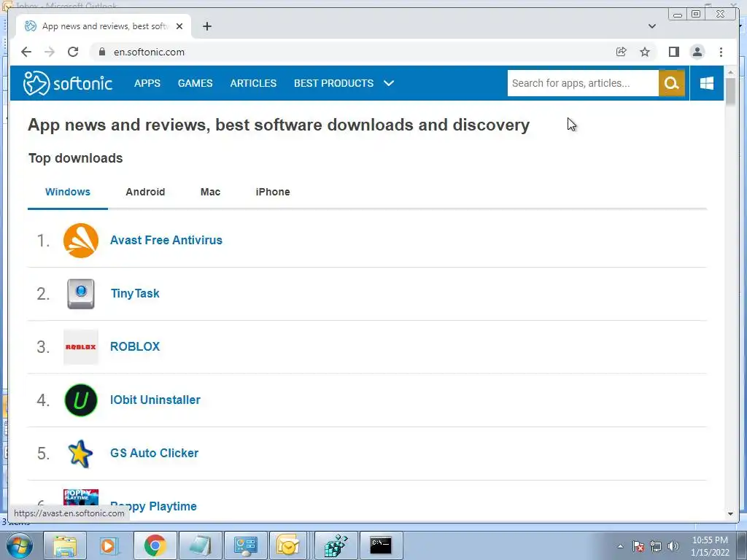Reload the page with the refresh icon
This screenshot has height=560, width=747.
click(73, 52)
